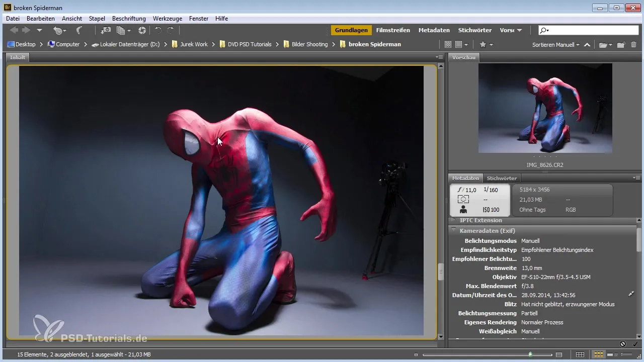
Task: Click the larger thumbnail size icon
Action: 558,355
